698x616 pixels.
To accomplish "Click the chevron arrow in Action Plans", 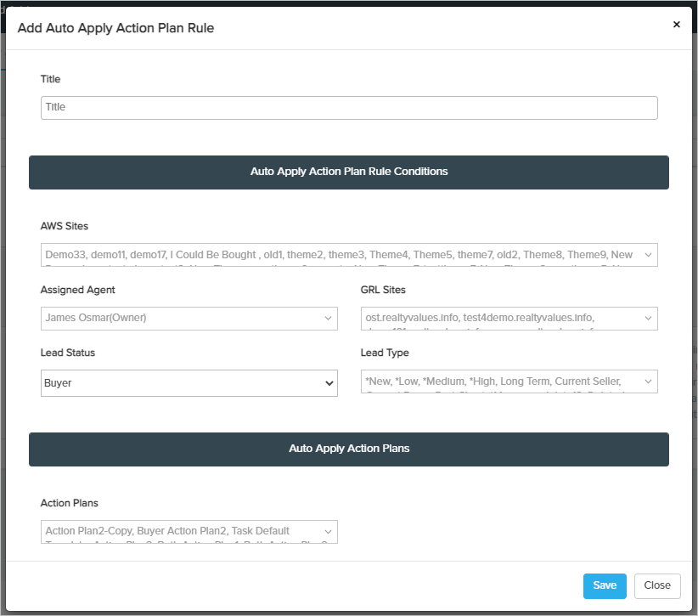I will 329,531.
